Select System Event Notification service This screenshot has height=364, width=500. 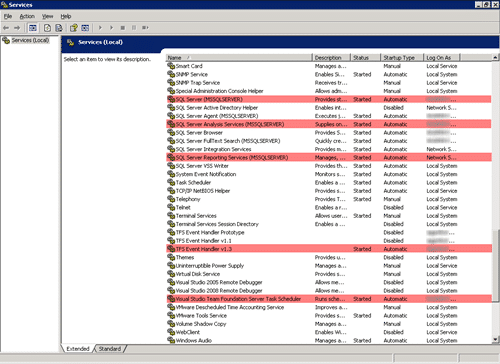pyautogui.click(x=329, y=174)
